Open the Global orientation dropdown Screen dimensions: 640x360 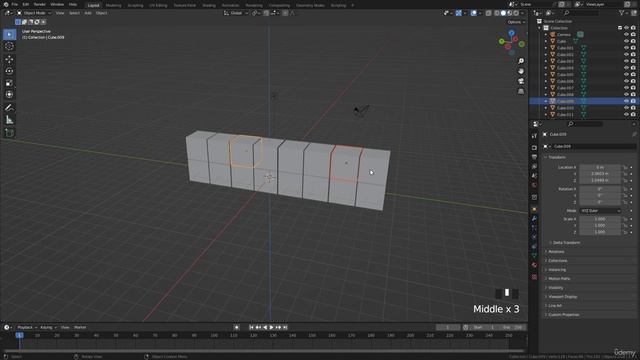coord(236,13)
